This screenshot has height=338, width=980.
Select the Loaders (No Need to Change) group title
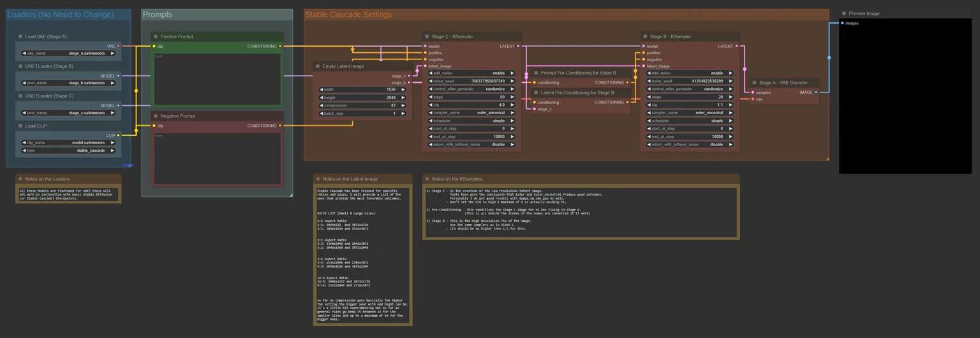(x=61, y=15)
